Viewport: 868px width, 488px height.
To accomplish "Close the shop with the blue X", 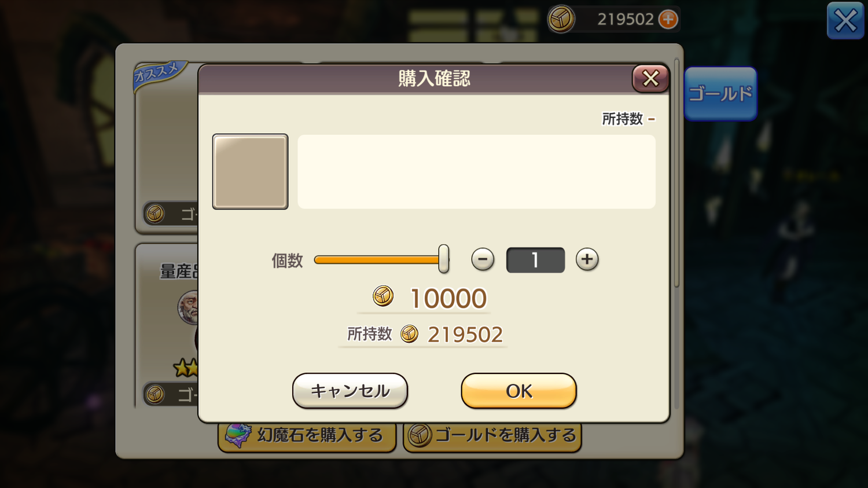I will [x=845, y=21].
